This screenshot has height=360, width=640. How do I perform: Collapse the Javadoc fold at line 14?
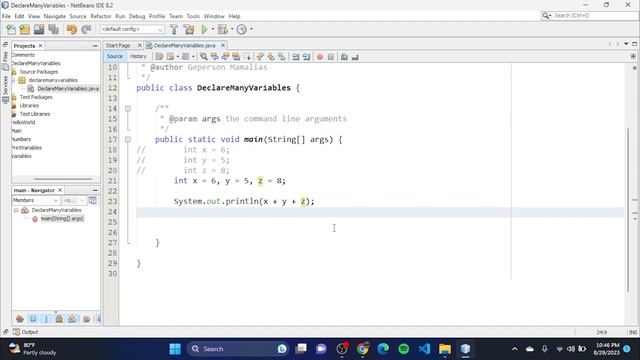click(x=128, y=109)
